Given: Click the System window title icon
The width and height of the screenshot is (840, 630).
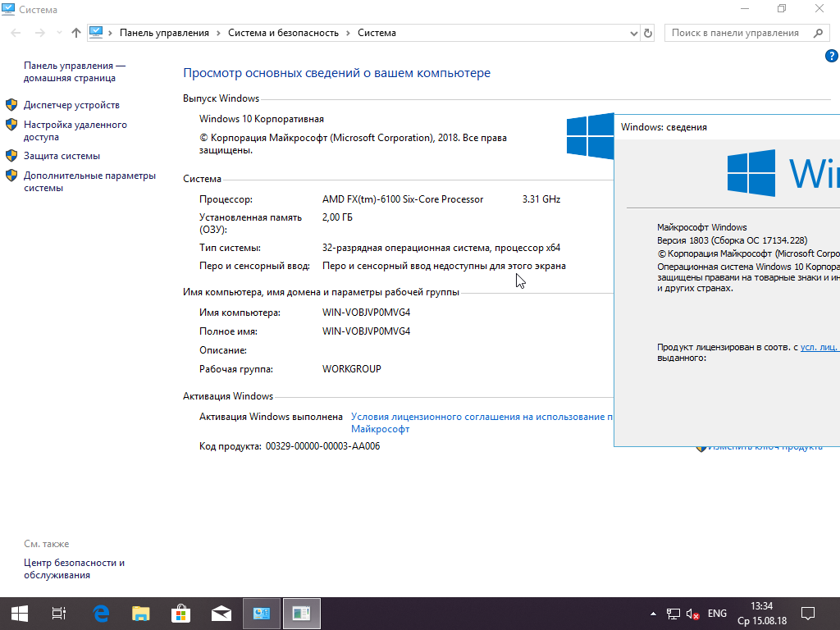Looking at the screenshot, I should 8,9.
